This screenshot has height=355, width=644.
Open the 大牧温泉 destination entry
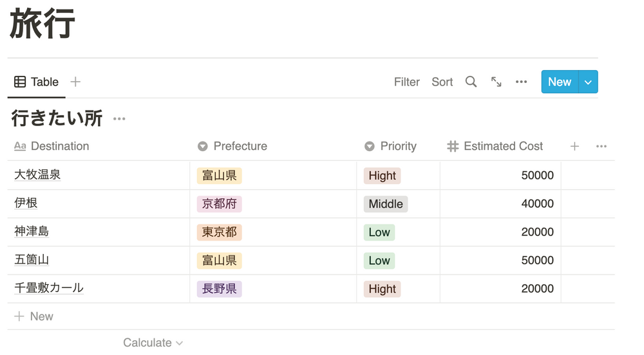[x=37, y=175]
